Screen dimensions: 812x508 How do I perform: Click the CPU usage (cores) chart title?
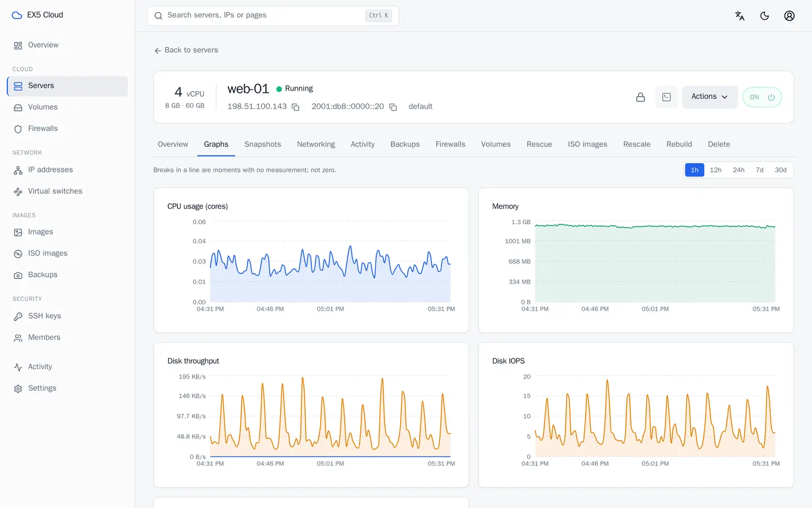[x=198, y=207]
